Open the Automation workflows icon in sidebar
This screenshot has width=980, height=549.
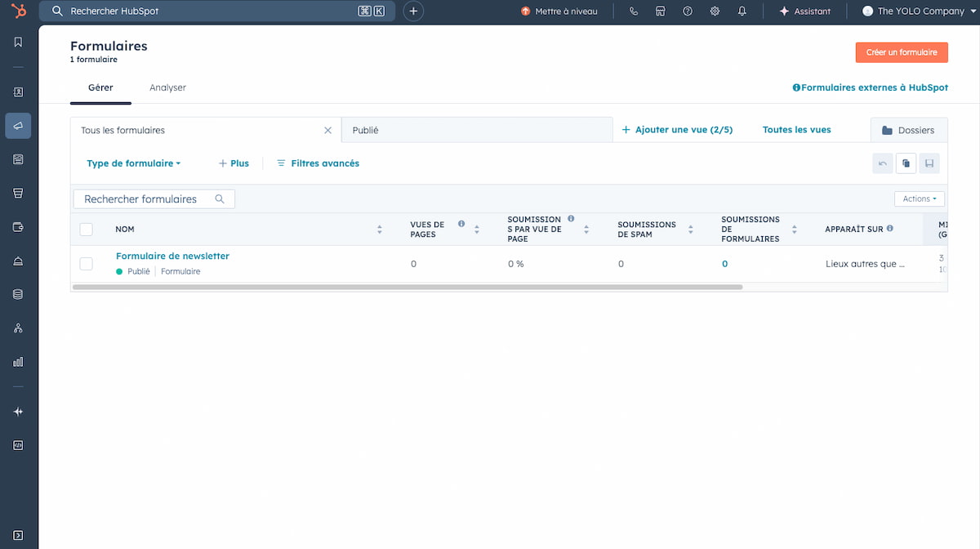(18, 328)
